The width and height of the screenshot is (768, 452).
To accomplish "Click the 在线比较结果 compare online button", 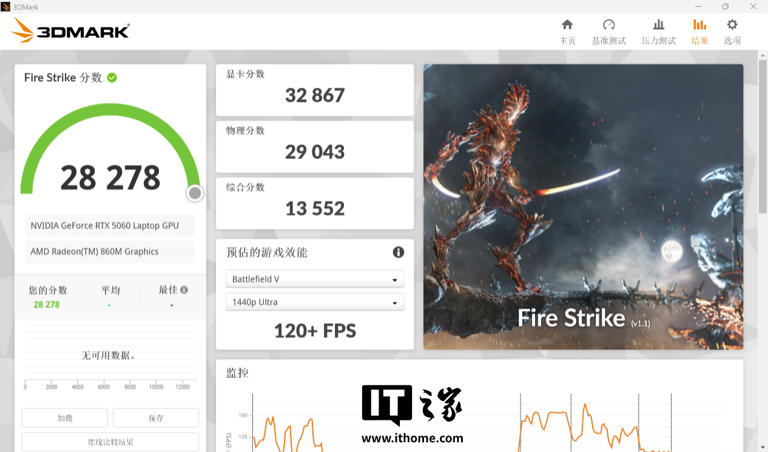I will [x=110, y=442].
